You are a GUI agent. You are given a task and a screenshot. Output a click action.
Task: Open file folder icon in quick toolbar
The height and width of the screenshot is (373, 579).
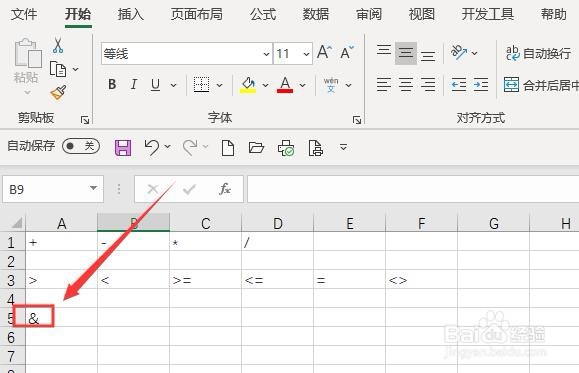point(256,148)
